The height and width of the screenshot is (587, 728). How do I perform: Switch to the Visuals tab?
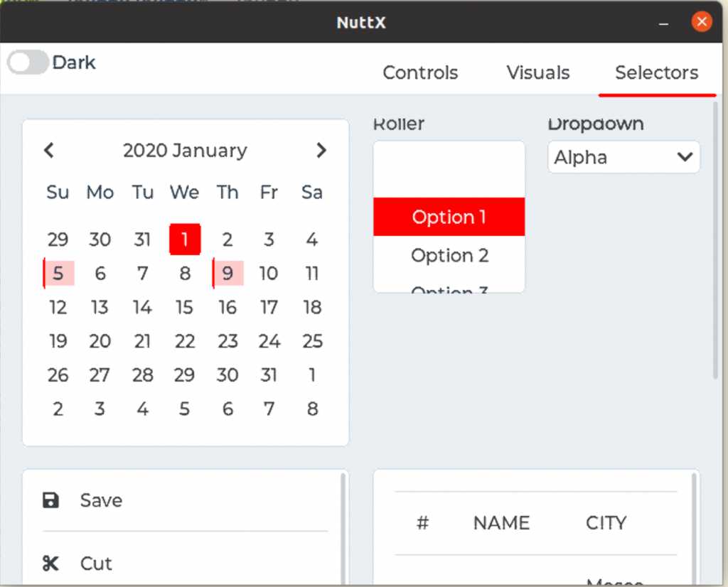pyautogui.click(x=538, y=72)
